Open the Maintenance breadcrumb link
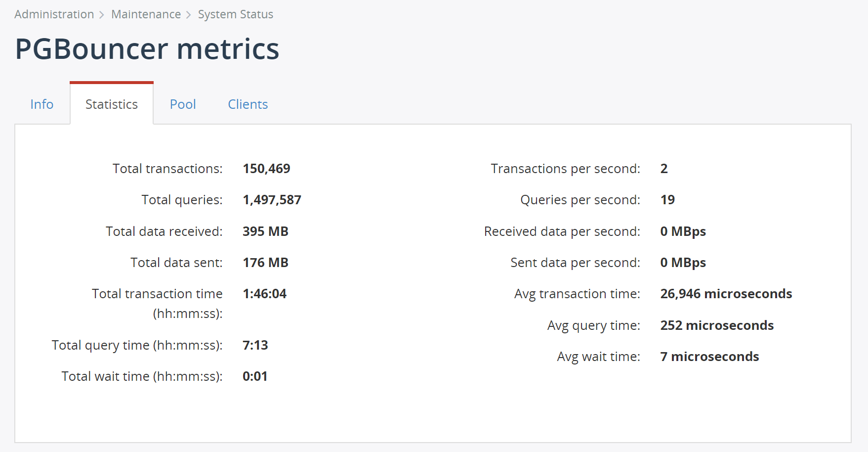The height and width of the screenshot is (452, 868). coord(146,14)
